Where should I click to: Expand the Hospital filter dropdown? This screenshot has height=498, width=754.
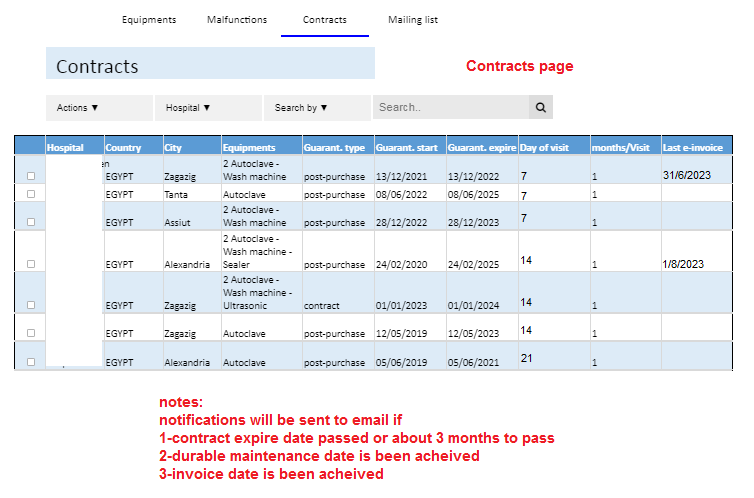[x=188, y=107]
